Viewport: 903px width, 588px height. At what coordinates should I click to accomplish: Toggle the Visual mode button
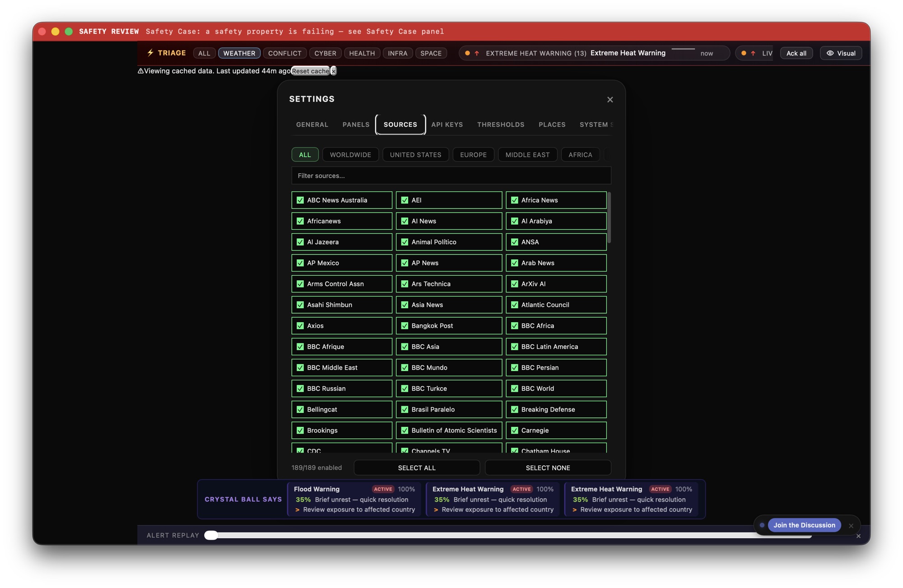pos(841,53)
